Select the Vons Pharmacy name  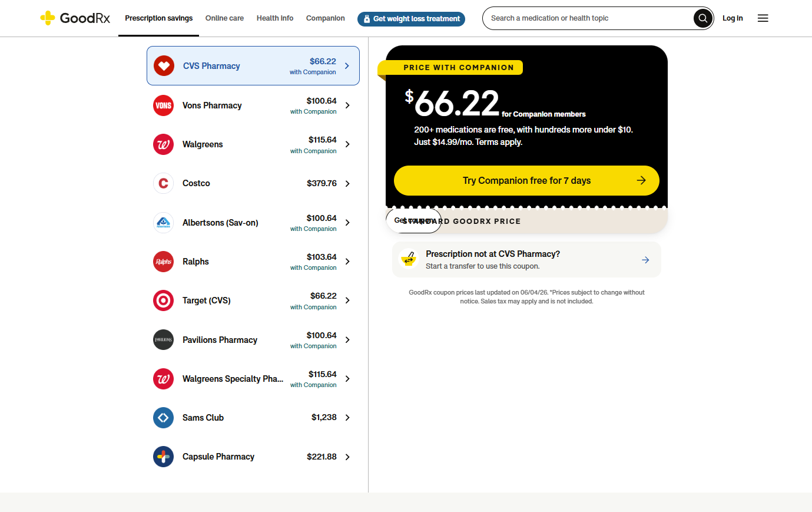click(x=212, y=105)
